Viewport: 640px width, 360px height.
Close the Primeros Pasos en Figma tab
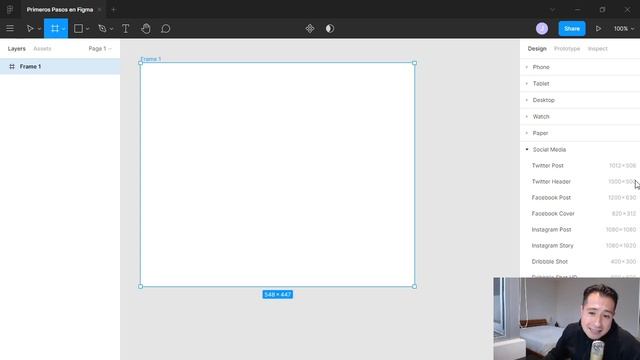(x=99, y=9)
